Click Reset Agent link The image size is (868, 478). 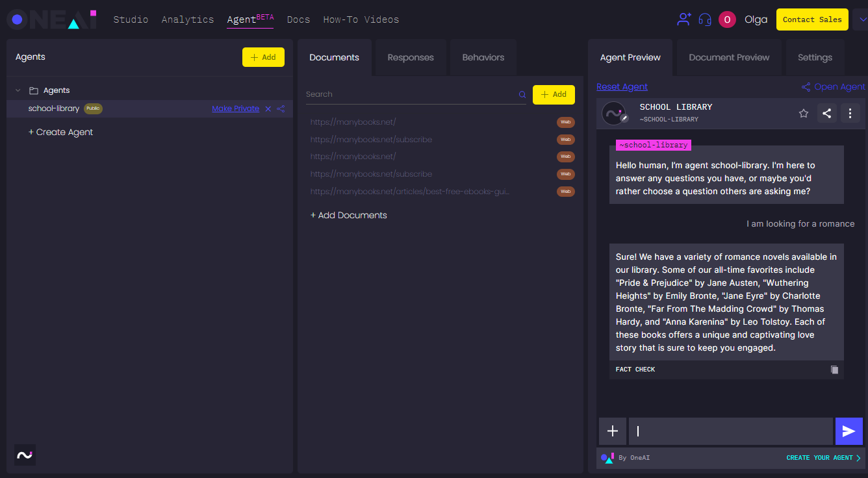[x=622, y=87]
